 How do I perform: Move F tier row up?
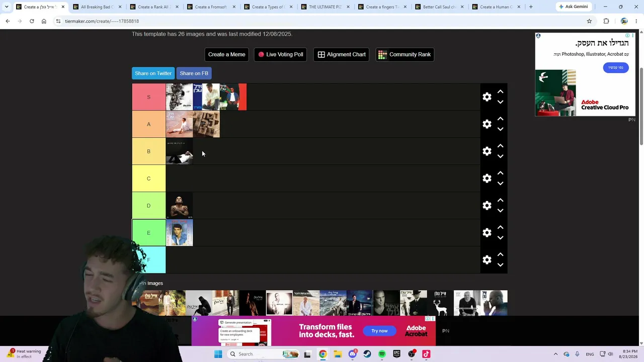pyautogui.click(x=500, y=255)
